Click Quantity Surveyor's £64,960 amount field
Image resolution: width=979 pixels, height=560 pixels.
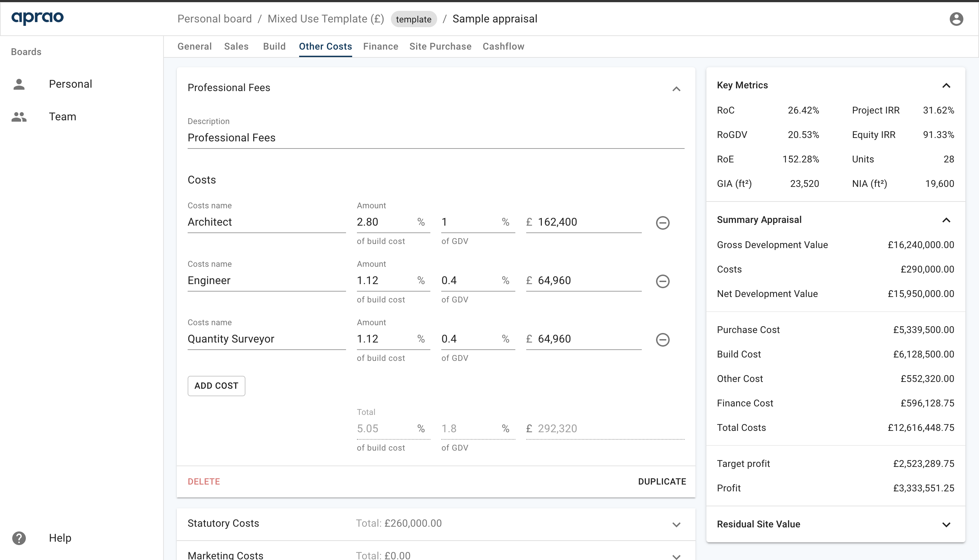(584, 339)
